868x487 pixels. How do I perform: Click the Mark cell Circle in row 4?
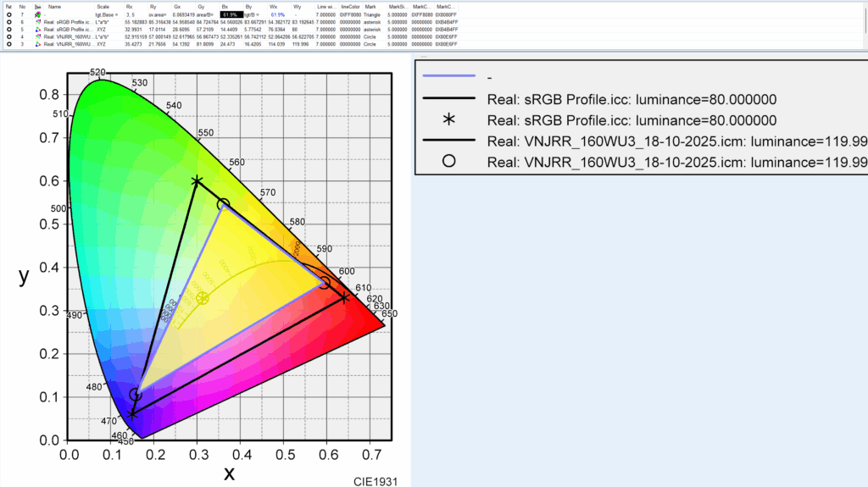(370, 36)
